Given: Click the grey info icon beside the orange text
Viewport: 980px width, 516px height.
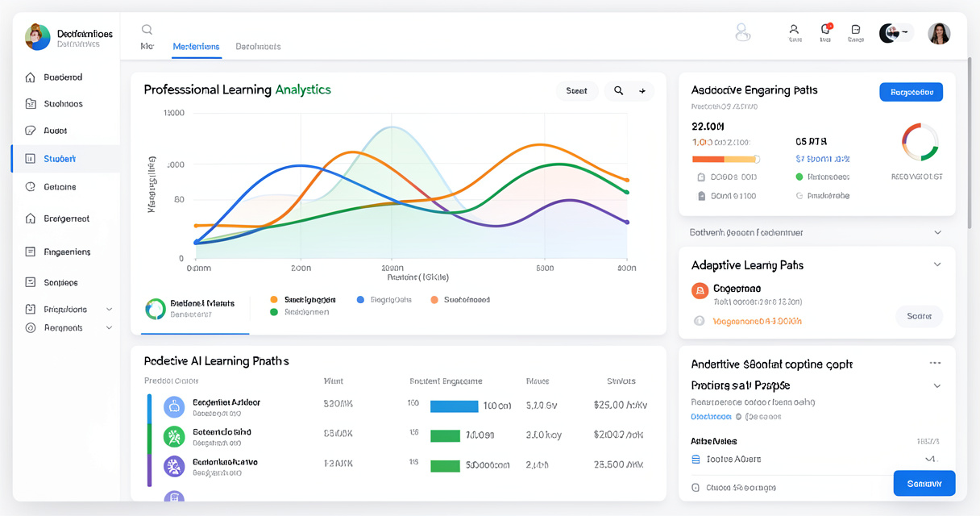Looking at the screenshot, I should click(x=699, y=321).
